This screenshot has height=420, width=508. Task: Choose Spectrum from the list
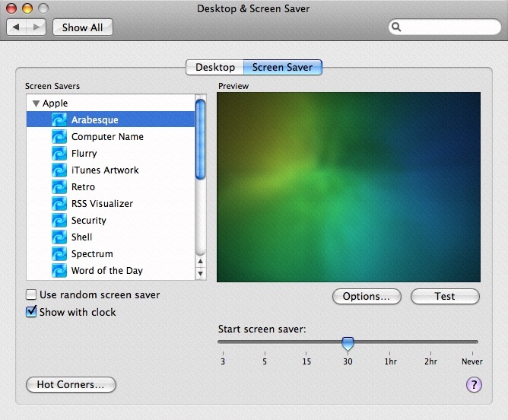[111, 254]
